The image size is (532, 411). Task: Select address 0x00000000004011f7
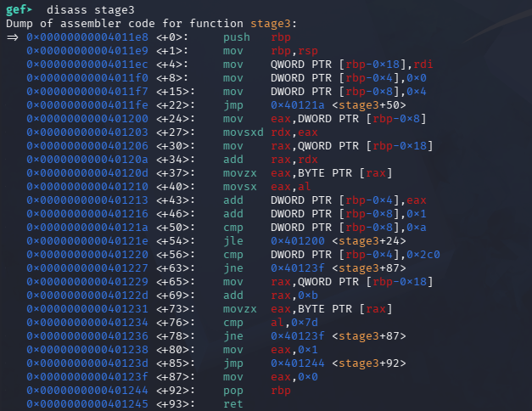pyautogui.click(x=87, y=92)
